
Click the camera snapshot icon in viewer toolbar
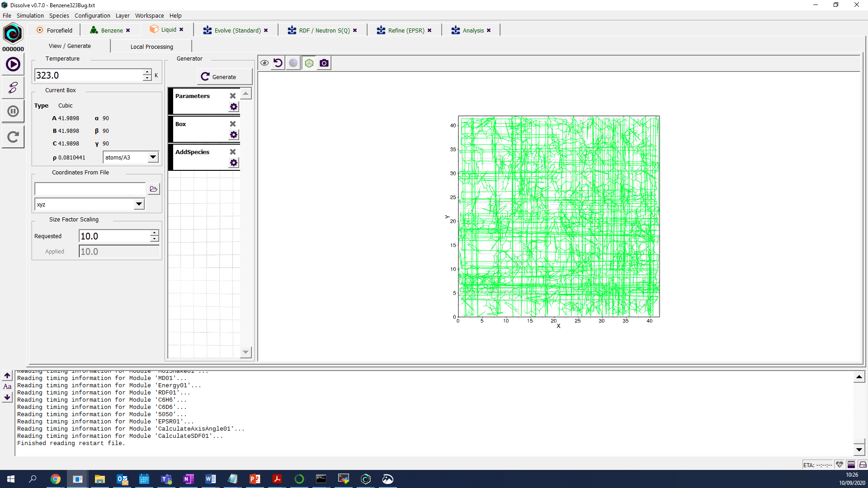[324, 63]
